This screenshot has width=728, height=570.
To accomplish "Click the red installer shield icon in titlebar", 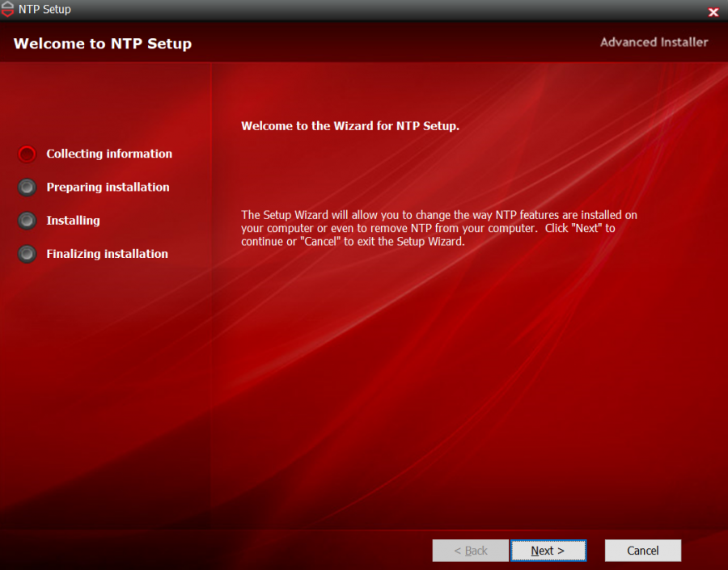I will (8, 9).
